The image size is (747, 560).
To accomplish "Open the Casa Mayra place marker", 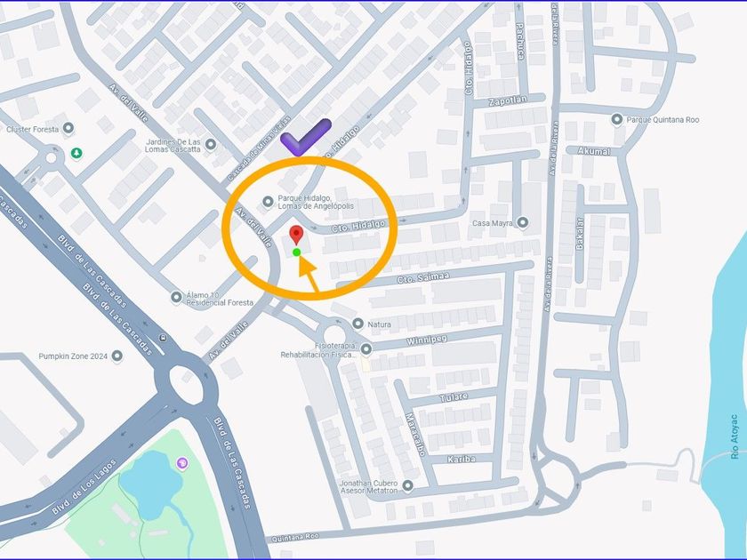I will [x=523, y=222].
